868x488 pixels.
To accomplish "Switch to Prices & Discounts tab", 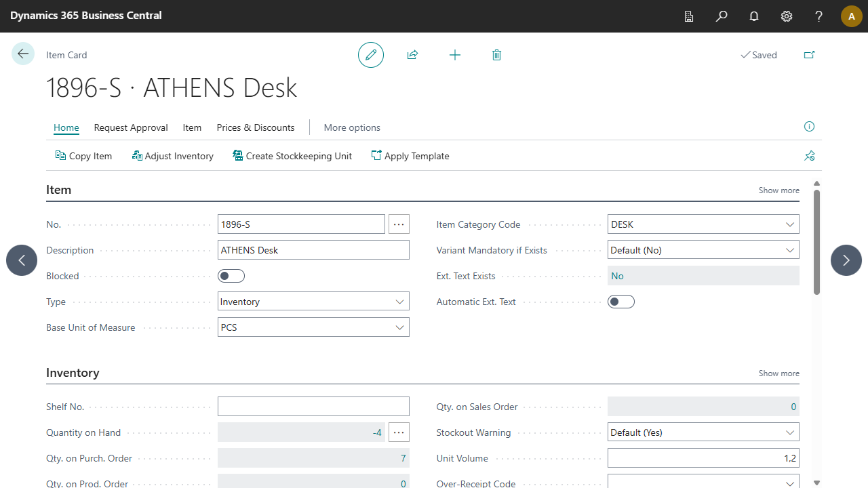I will 256,127.
